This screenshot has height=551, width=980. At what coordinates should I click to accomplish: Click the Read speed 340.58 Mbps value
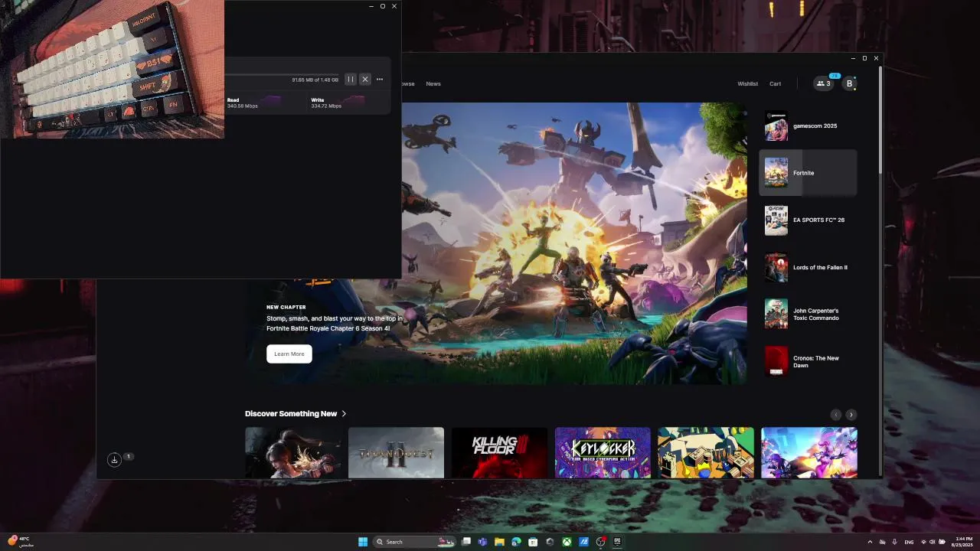[243, 106]
